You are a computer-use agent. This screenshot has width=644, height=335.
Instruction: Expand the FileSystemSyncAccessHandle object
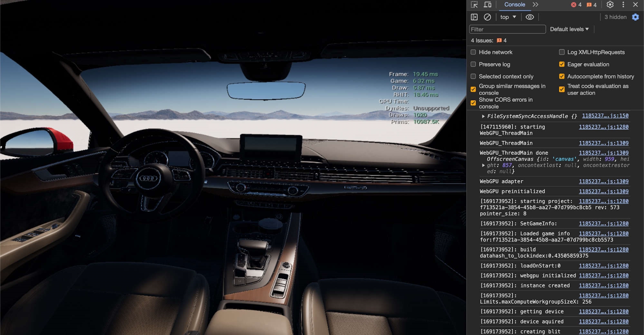tap(483, 116)
